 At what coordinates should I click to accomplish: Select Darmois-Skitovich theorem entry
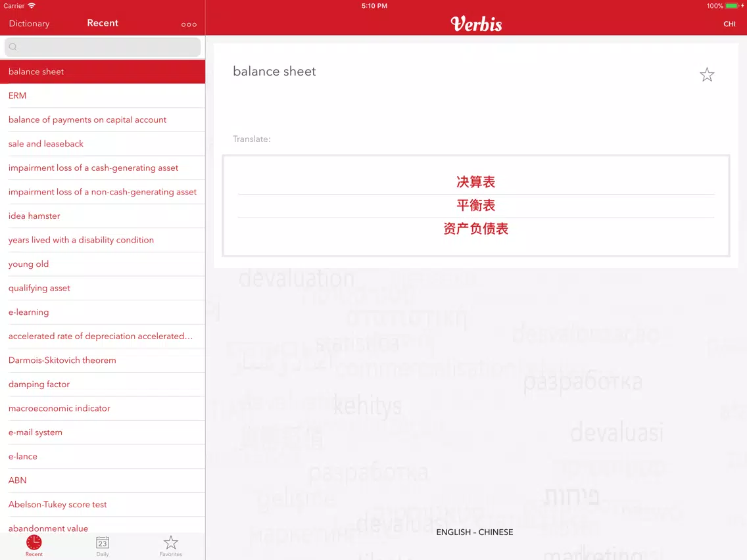[103, 360]
